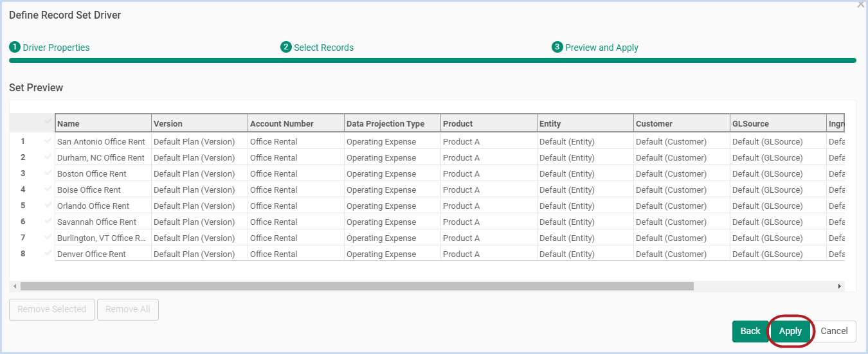Image resolution: width=868 pixels, height=354 pixels.
Task: Check the row 1 San Antonio checkmark
Action: tap(48, 141)
